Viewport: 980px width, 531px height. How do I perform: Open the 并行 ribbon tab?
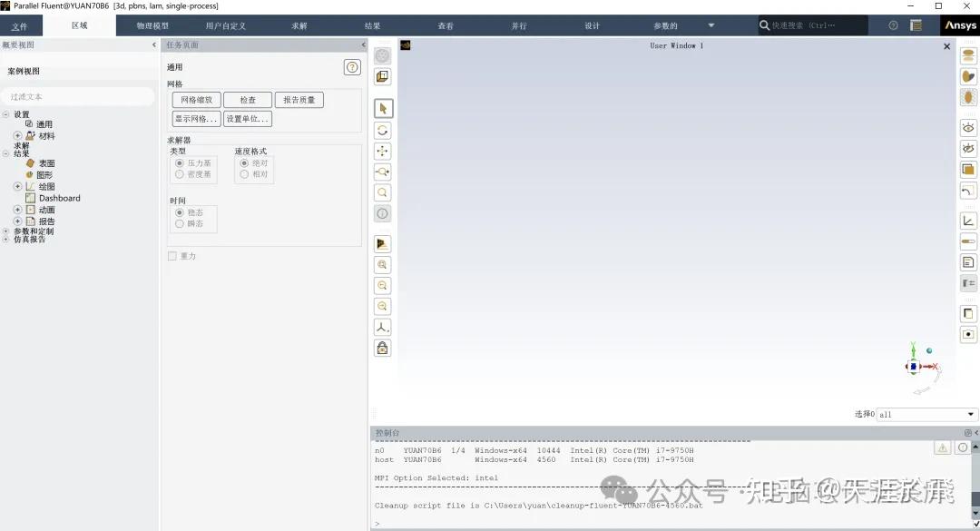tap(519, 25)
